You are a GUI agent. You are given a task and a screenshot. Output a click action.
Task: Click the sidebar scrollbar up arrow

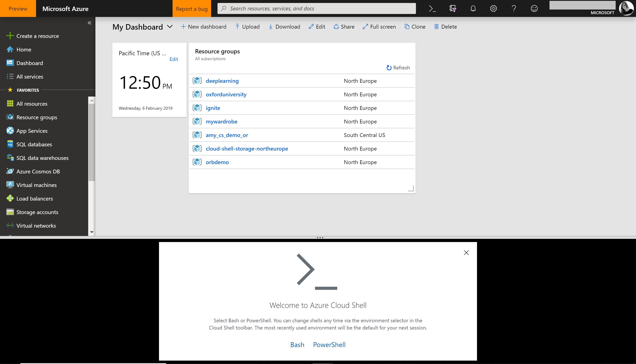click(92, 100)
